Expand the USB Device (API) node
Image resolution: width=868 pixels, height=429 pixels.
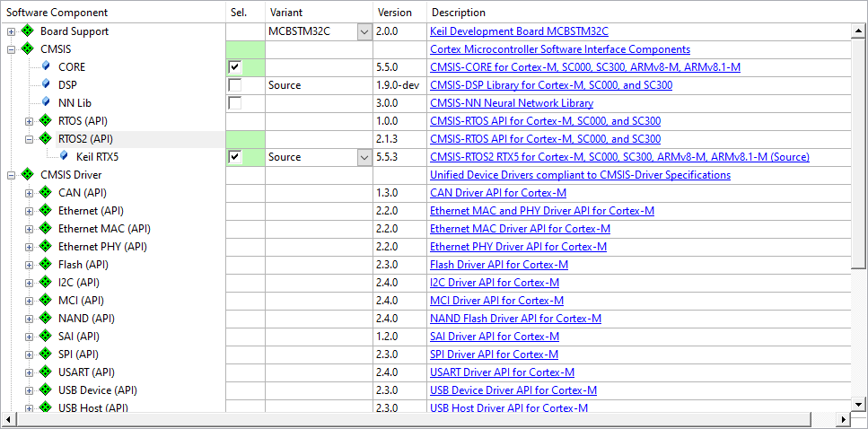(29, 390)
